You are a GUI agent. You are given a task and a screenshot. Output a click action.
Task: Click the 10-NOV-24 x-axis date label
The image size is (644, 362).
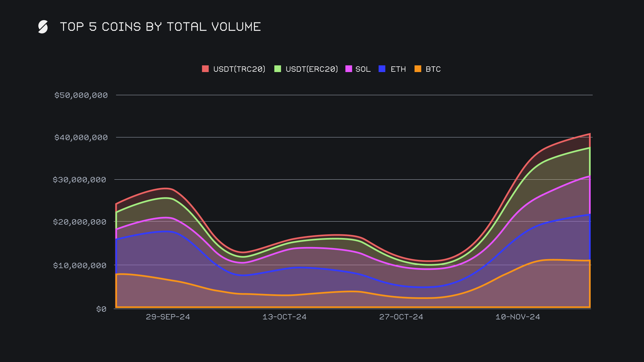518,317
